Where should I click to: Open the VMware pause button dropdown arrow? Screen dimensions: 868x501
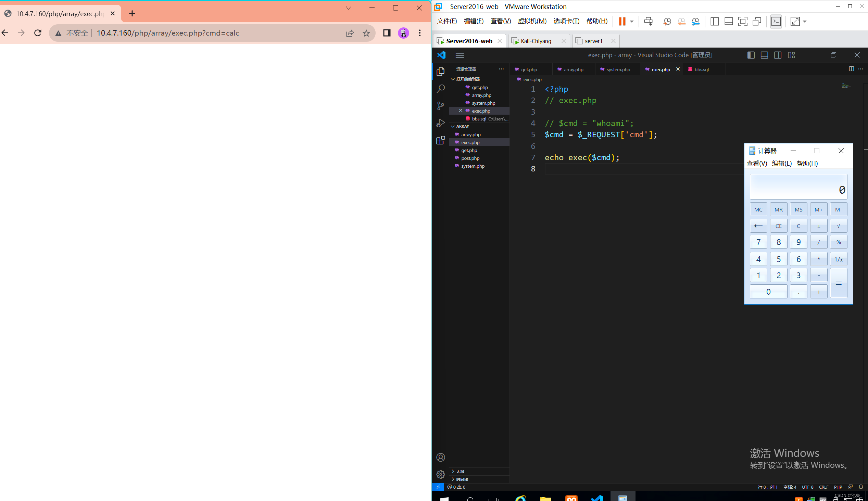pyautogui.click(x=631, y=21)
